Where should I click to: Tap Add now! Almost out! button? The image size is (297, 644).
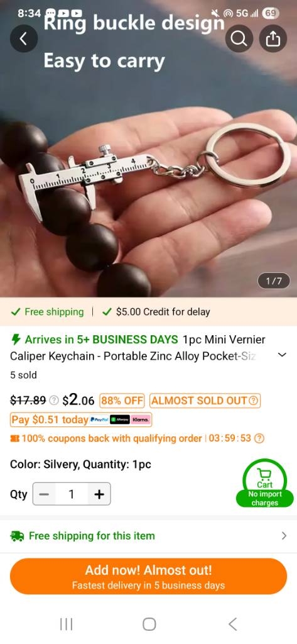[x=148, y=576]
